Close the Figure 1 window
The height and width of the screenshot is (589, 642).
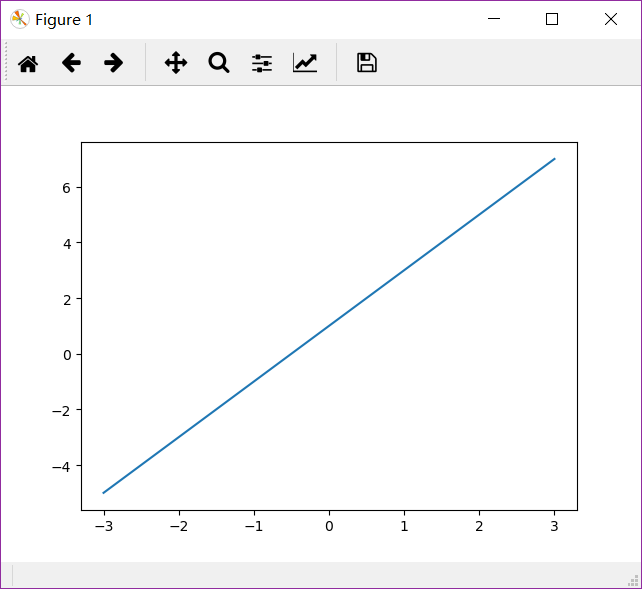tap(611, 19)
